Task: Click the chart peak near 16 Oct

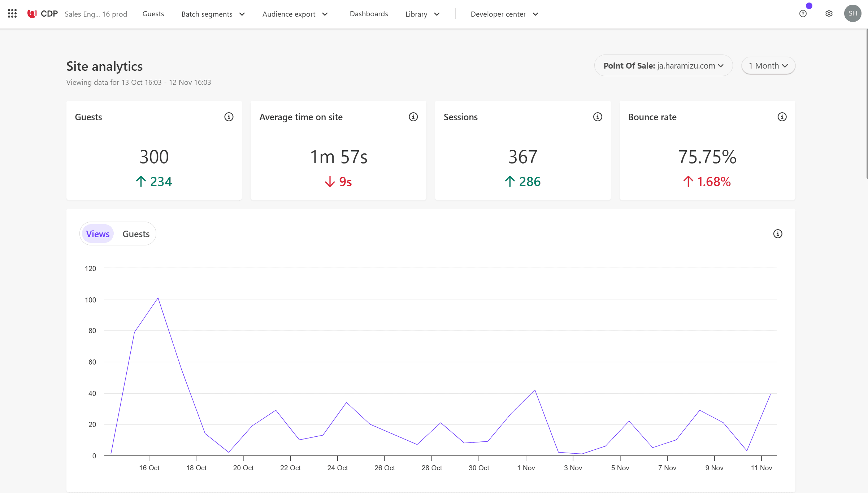Action: click(158, 298)
